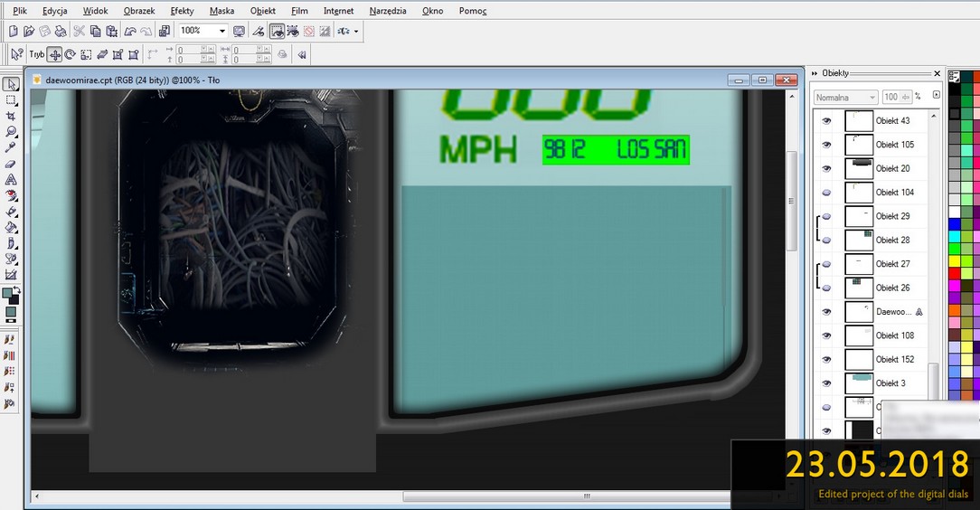Toggle visibility of Obiekt 104
Screen dimensions: 980x510
click(826, 193)
